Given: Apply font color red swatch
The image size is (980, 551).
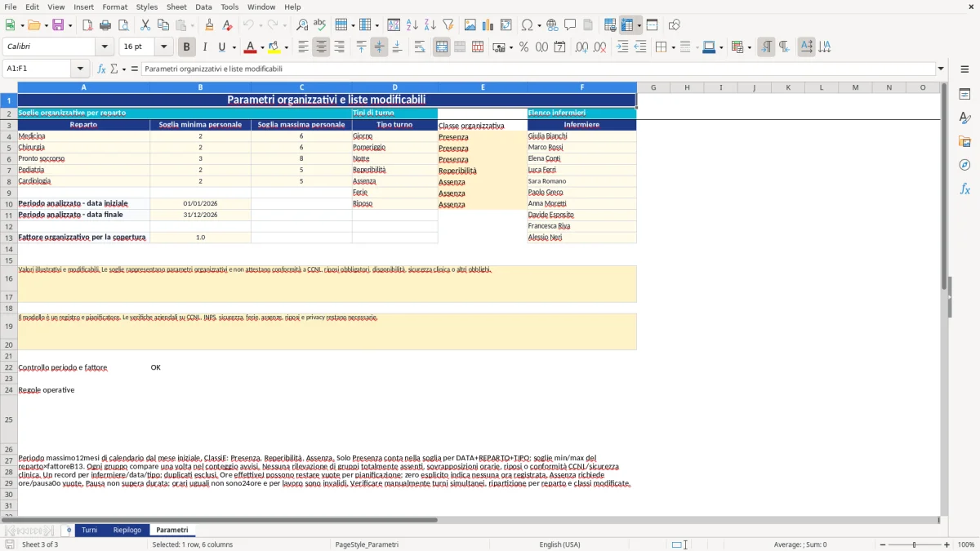Looking at the screenshot, I should [251, 47].
